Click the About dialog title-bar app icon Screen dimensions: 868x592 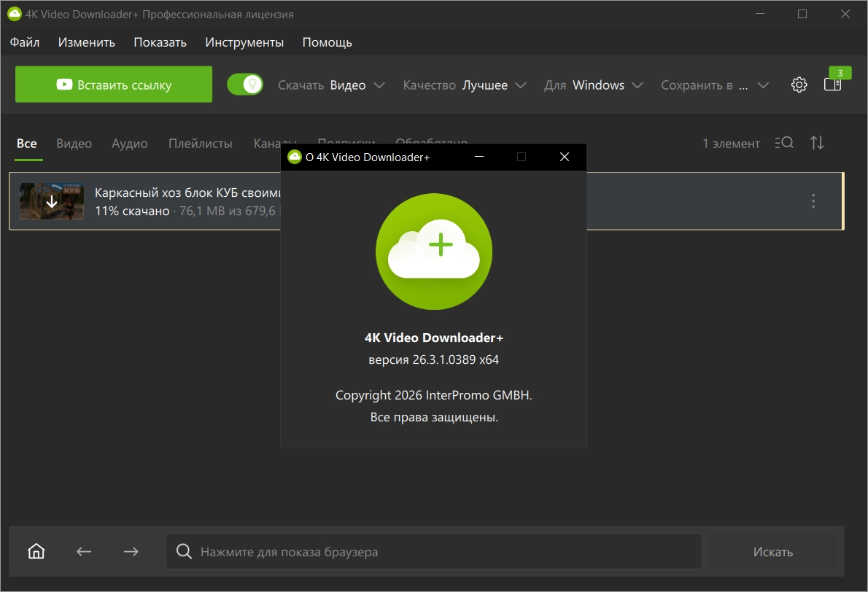coord(295,157)
